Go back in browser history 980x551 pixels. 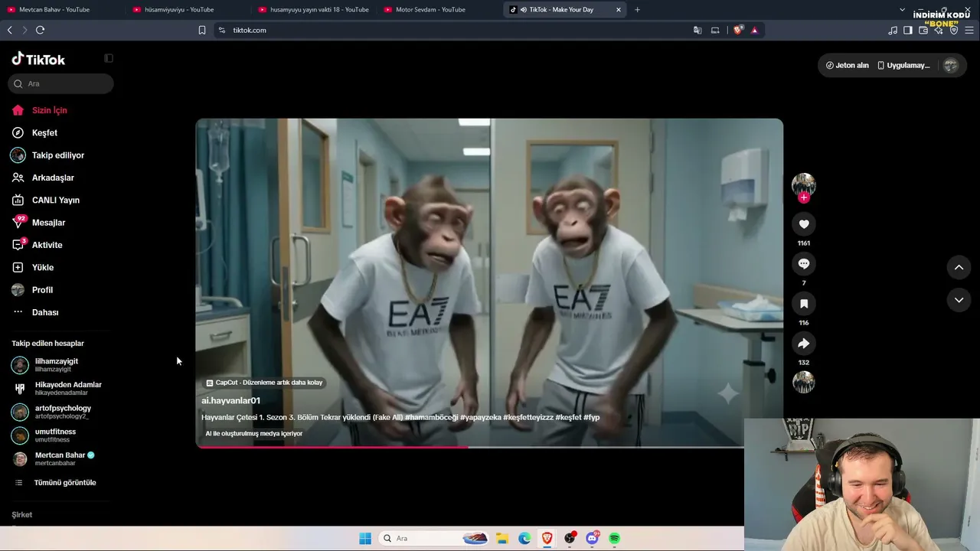(10, 30)
